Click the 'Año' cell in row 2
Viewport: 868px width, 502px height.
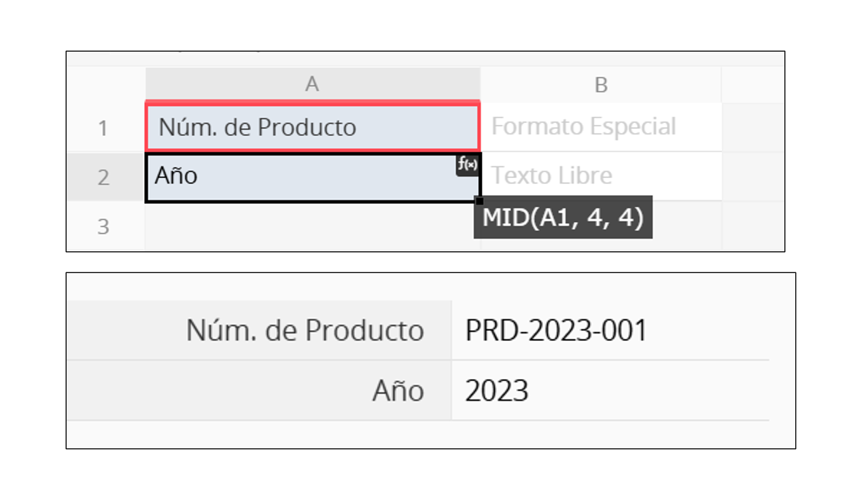pos(299,177)
